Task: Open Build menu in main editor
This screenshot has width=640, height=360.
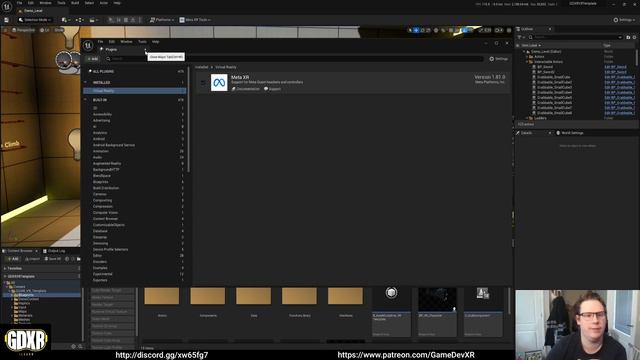Action: pyautogui.click(x=75, y=3)
